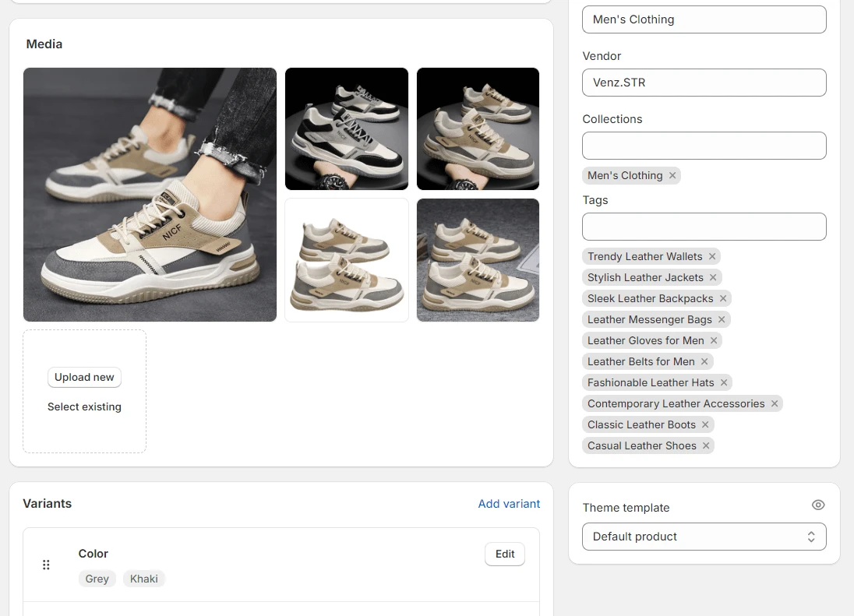Viewport: 854px width, 616px height.
Task: Remove the Contemporary Leather Accessories tag
Action: click(775, 403)
